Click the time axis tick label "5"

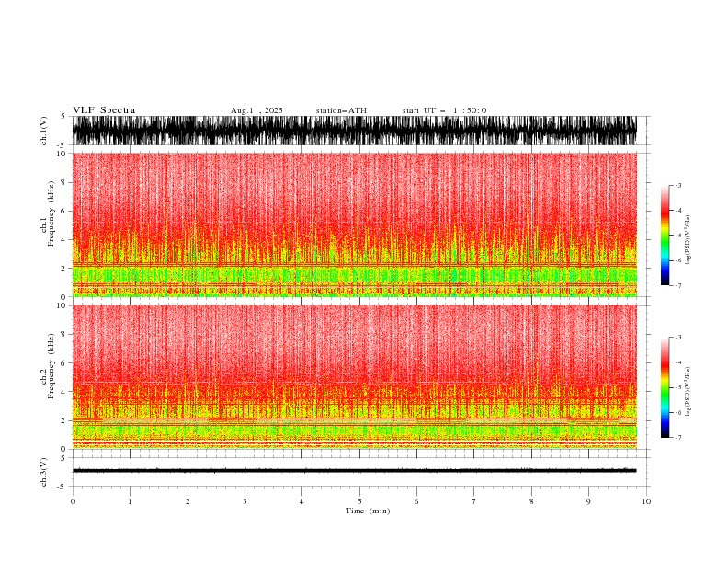(x=359, y=501)
